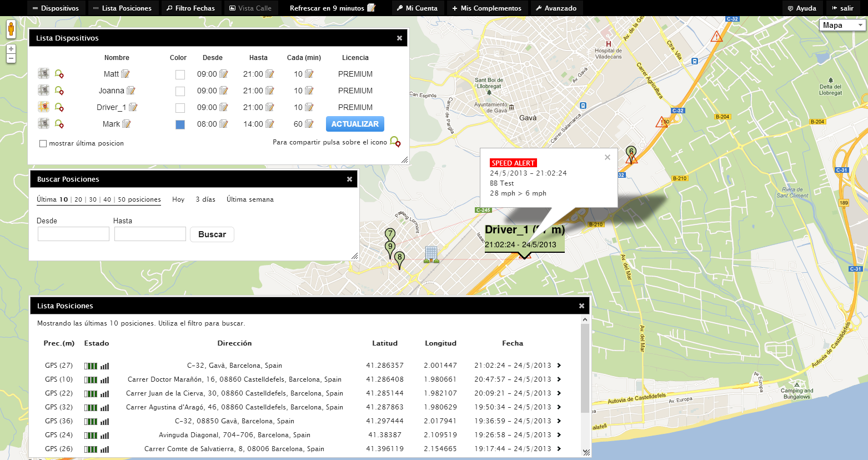Click speed alert triangle near C-32 top
The image size is (868, 460).
pos(717,37)
